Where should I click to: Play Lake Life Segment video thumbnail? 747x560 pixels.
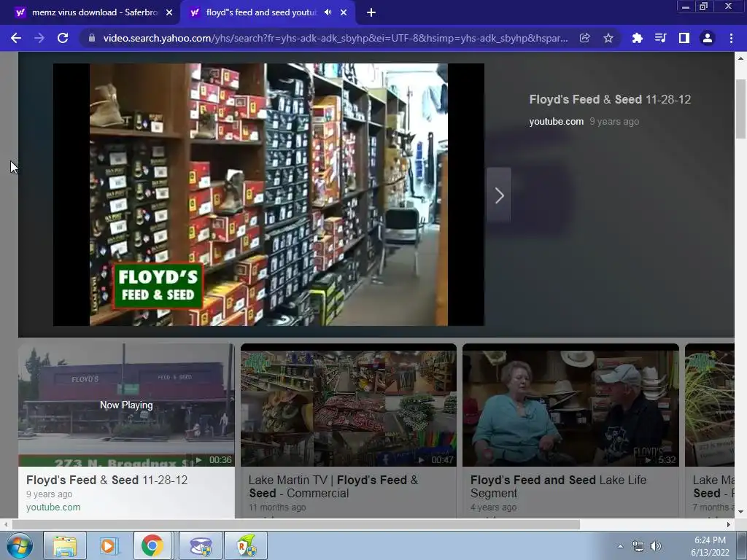[570, 405]
